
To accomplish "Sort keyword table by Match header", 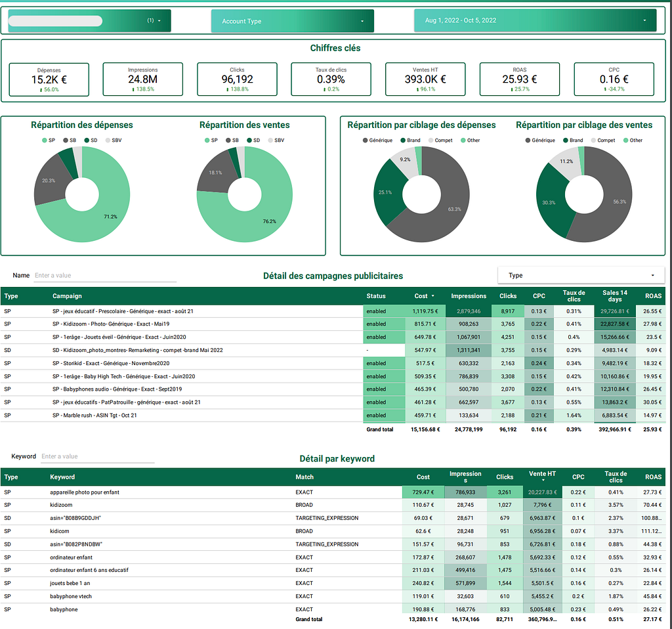I will 304,477.
